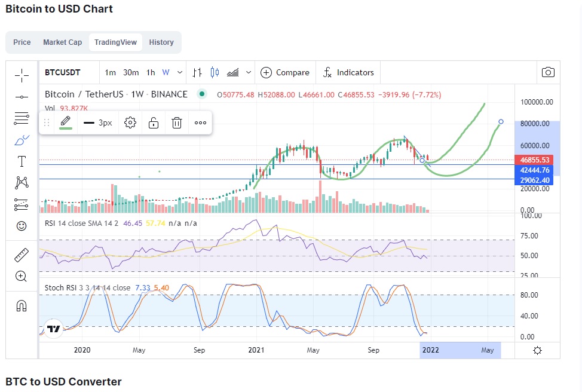Switch interval to 1h
The height and width of the screenshot is (392, 582).
point(151,72)
